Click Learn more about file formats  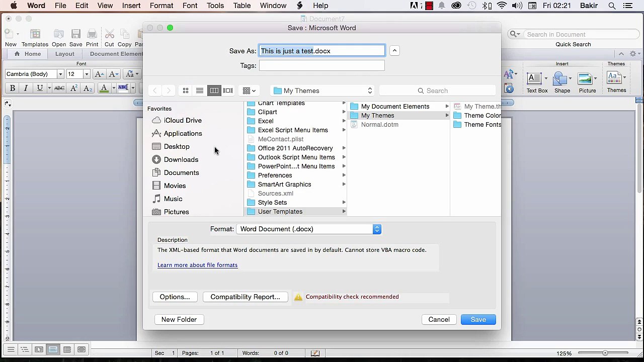(x=197, y=265)
